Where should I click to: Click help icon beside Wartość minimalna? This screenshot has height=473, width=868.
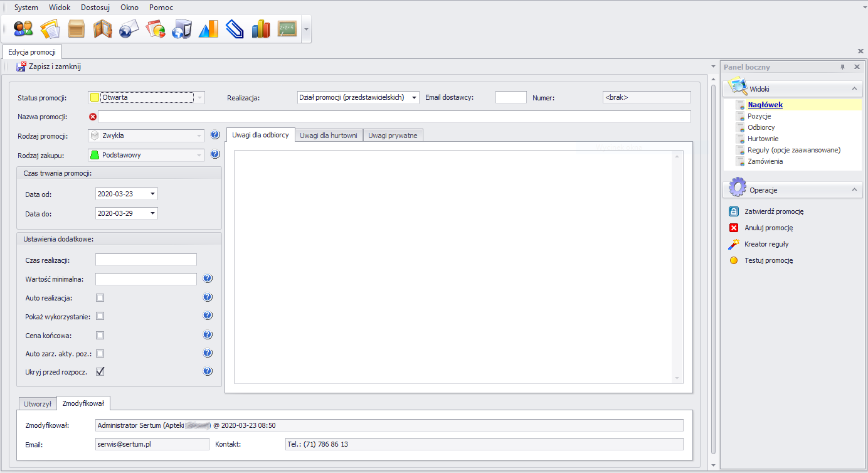point(208,279)
